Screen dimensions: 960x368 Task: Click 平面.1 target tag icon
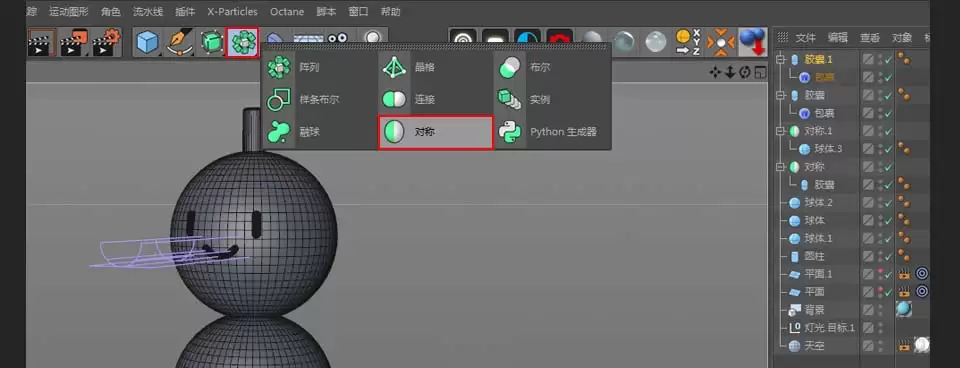click(x=922, y=274)
